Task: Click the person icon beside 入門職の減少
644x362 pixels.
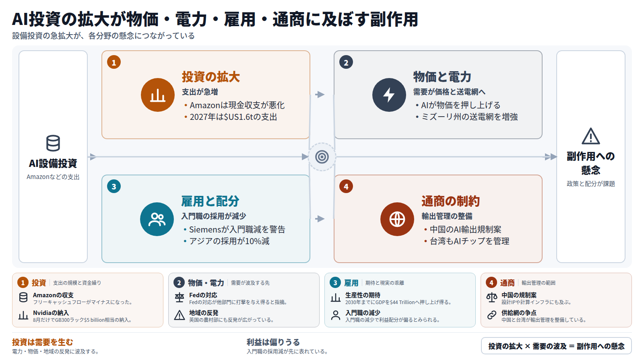Action: tap(336, 315)
